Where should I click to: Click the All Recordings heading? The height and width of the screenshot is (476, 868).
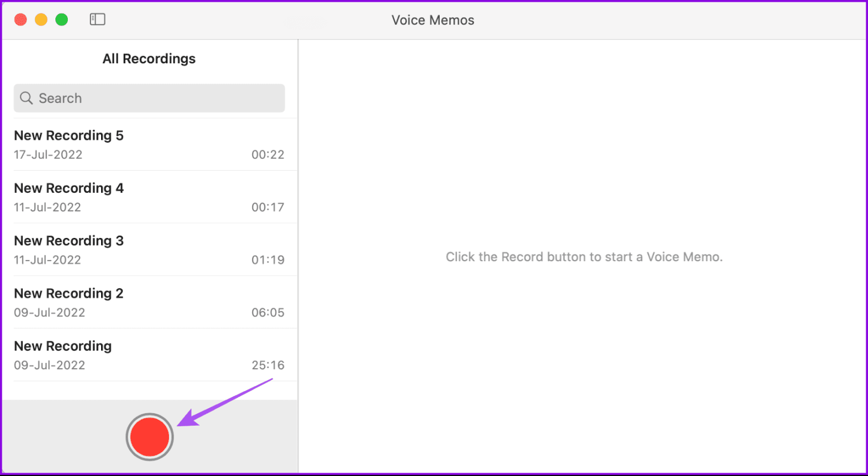click(x=149, y=58)
